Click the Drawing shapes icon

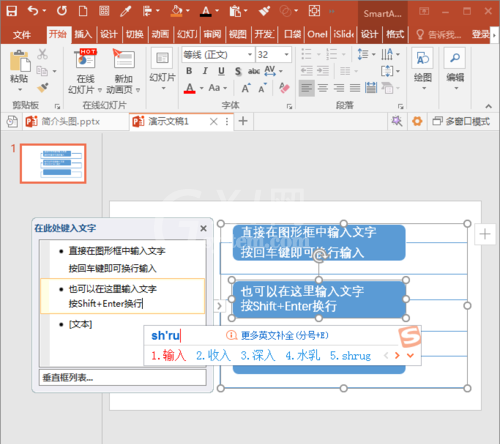click(x=423, y=58)
